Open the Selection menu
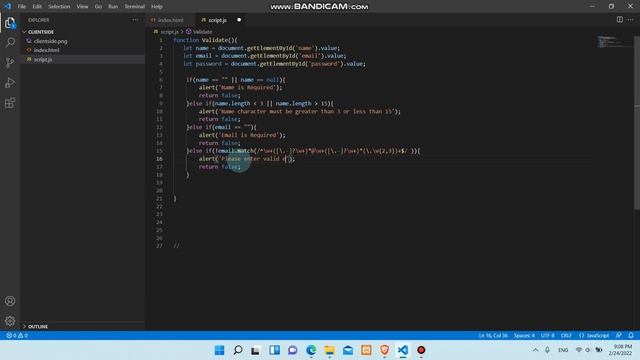The width and height of the screenshot is (640, 360). click(x=59, y=7)
